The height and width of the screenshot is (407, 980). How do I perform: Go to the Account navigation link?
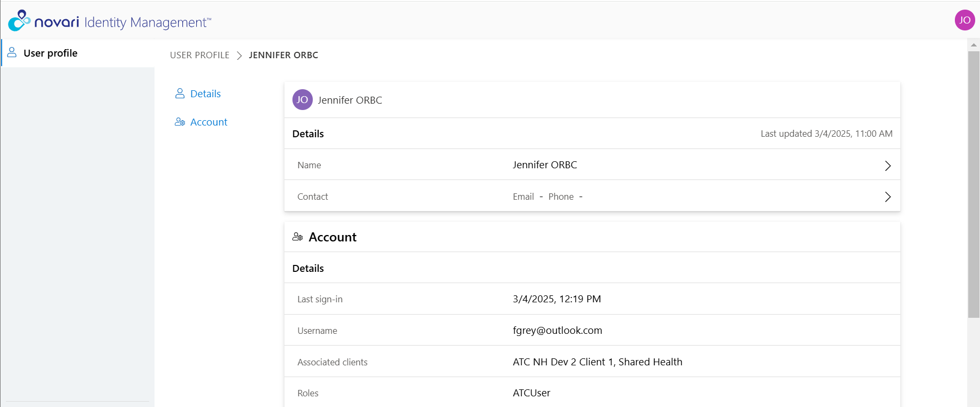[x=209, y=122]
